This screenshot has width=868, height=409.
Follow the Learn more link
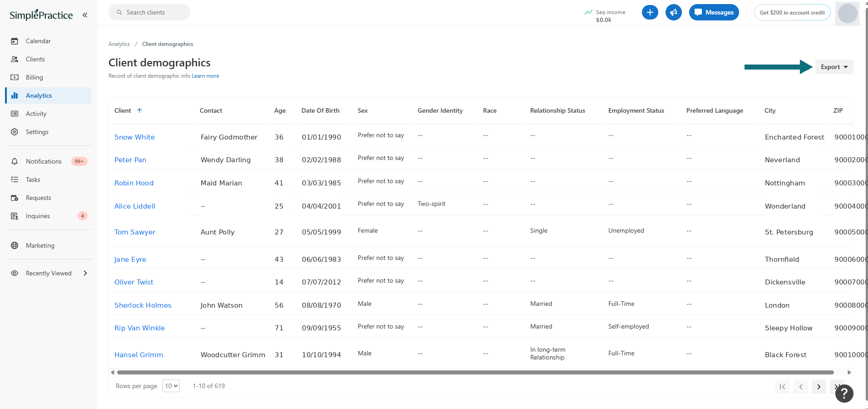205,76
